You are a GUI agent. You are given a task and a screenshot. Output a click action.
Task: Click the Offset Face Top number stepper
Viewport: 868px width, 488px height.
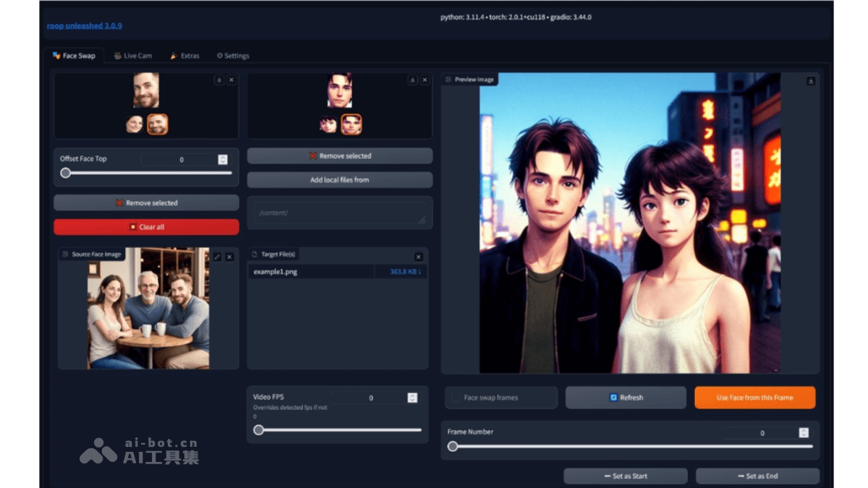pos(223,160)
